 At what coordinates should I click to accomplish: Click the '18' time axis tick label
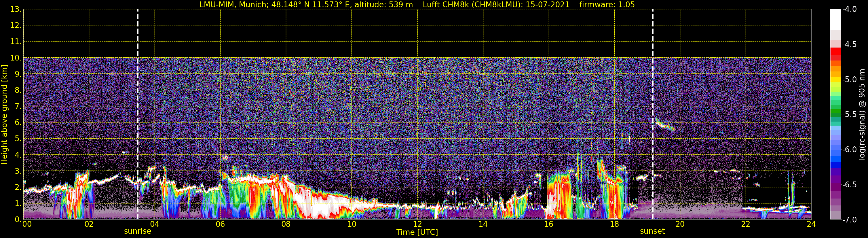coord(615,224)
